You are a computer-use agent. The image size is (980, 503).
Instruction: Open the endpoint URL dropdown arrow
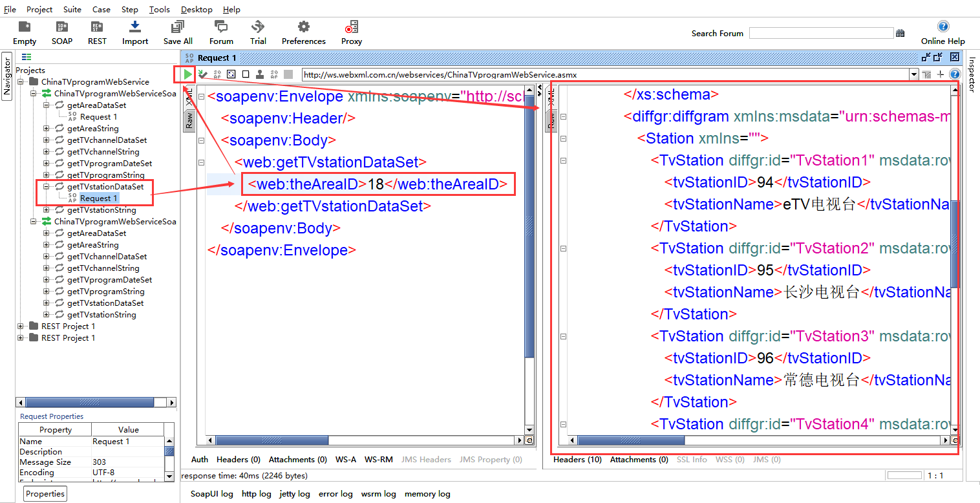[913, 74]
